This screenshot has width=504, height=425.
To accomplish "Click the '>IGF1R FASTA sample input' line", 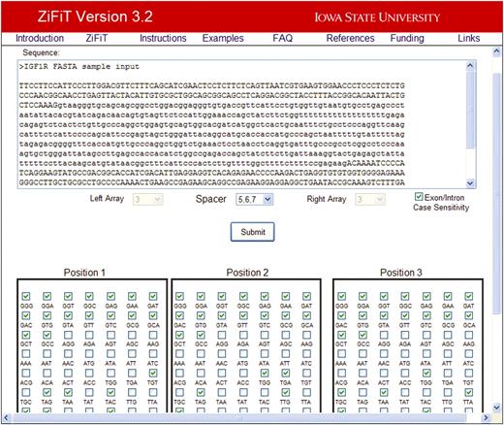I will tap(79, 67).
